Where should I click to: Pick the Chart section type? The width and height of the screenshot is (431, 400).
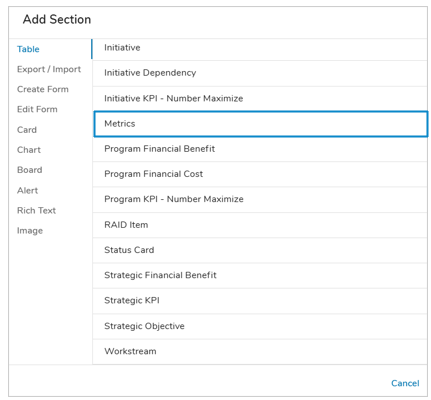pyautogui.click(x=29, y=150)
